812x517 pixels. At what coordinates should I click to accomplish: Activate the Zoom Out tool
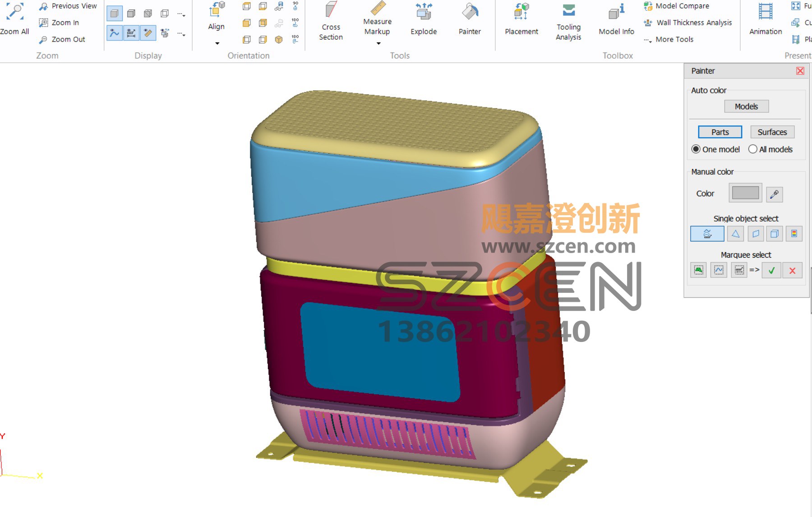click(62, 39)
